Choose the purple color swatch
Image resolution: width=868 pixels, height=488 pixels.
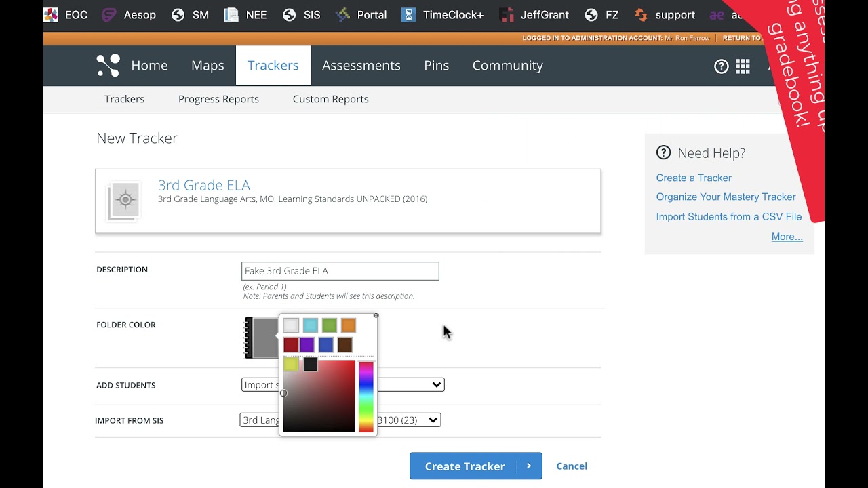coord(307,345)
